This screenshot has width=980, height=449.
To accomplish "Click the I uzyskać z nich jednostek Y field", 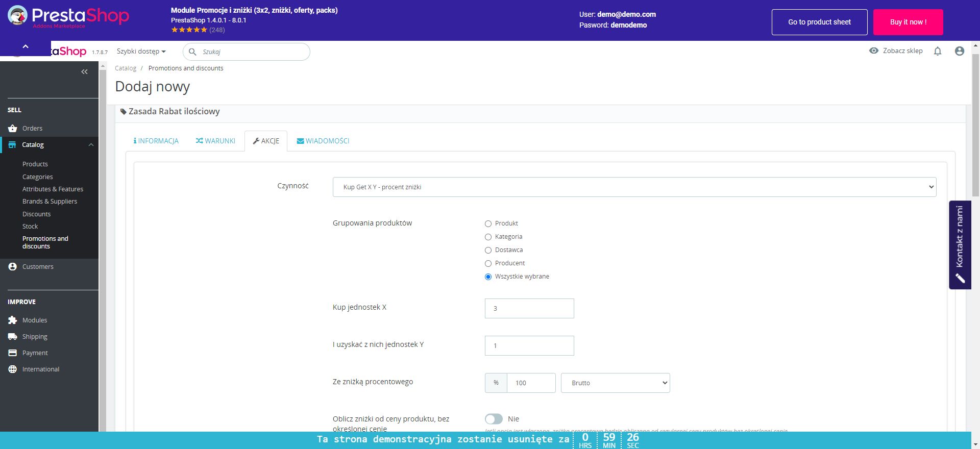I will pyautogui.click(x=529, y=346).
